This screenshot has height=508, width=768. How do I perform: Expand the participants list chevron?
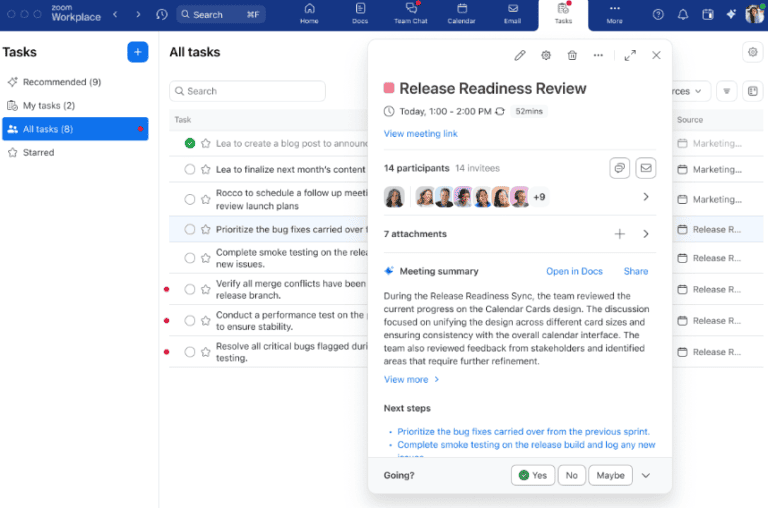pos(646,197)
